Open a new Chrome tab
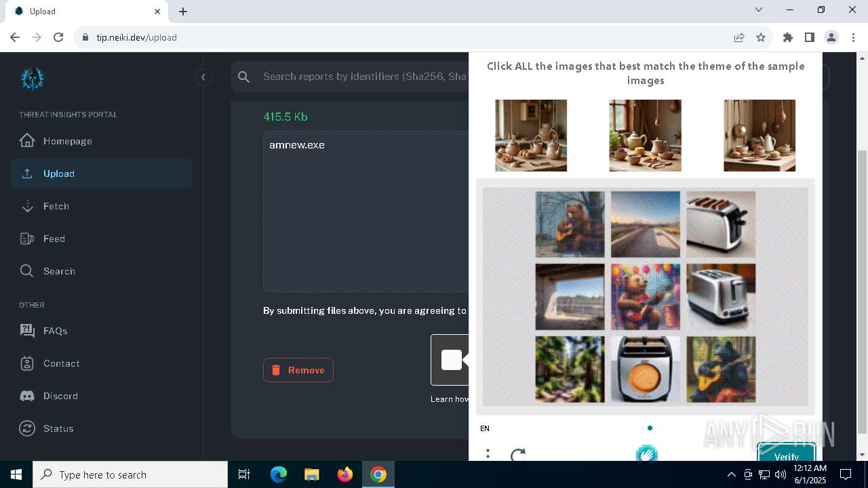 [183, 12]
